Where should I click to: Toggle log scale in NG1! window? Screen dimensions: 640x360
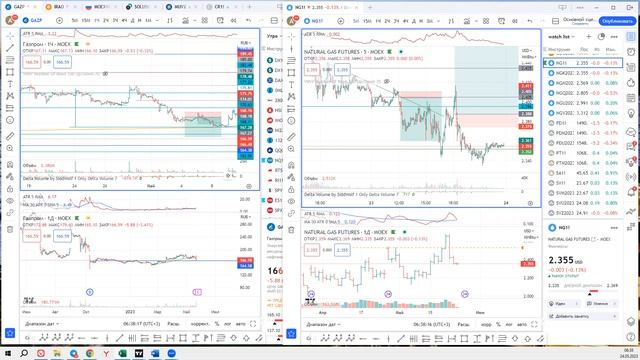tap(509, 324)
